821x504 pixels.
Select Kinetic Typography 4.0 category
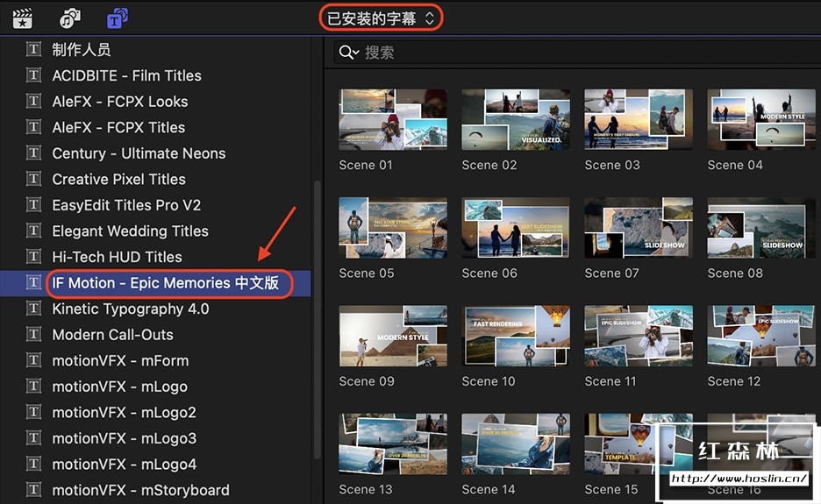coord(155,309)
